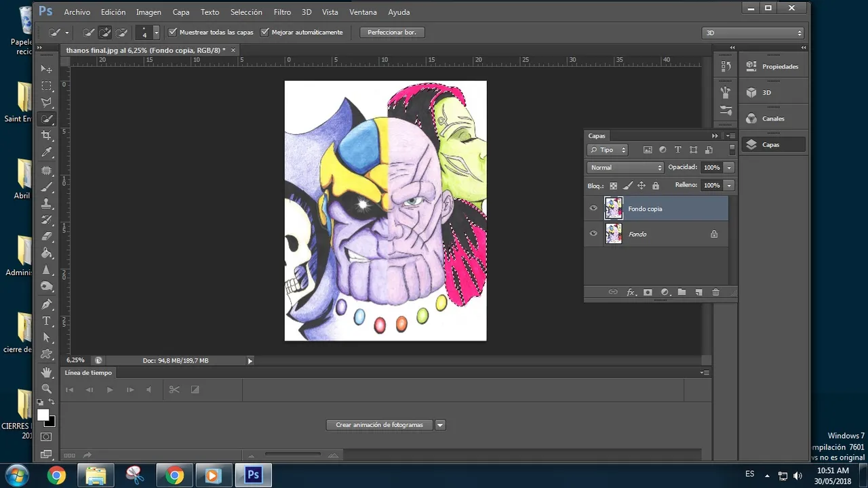Toggle 'Mejorar automáticamente' checkbox
Image resolution: width=868 pixels, height=488 pixels.
pyautogui.click(x=264, y=32)
